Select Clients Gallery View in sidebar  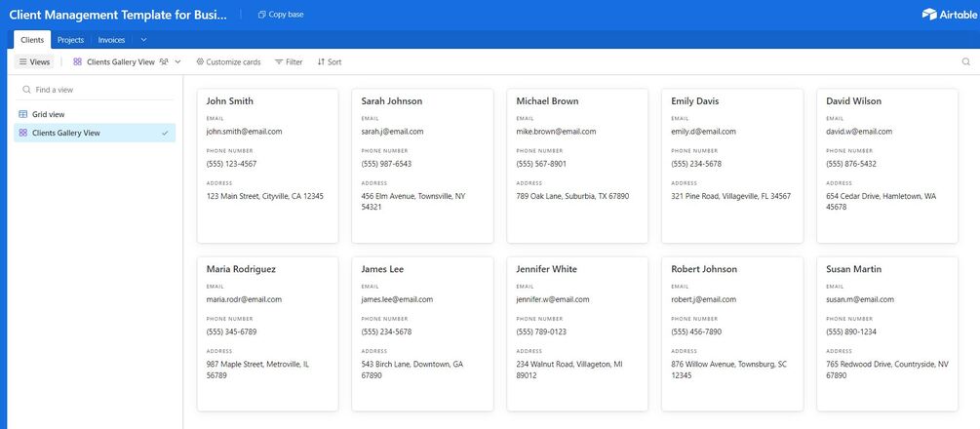coord(95,133)
